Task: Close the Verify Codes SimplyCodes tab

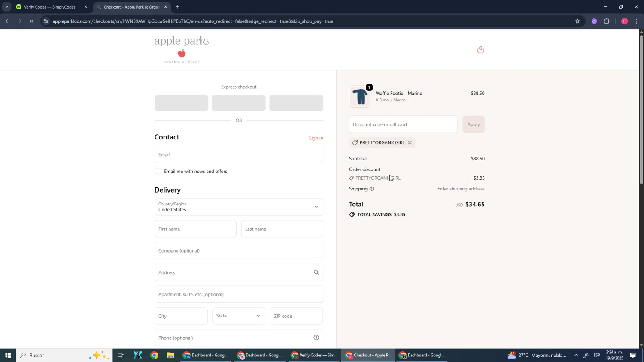Action: [x=86, y=7]
